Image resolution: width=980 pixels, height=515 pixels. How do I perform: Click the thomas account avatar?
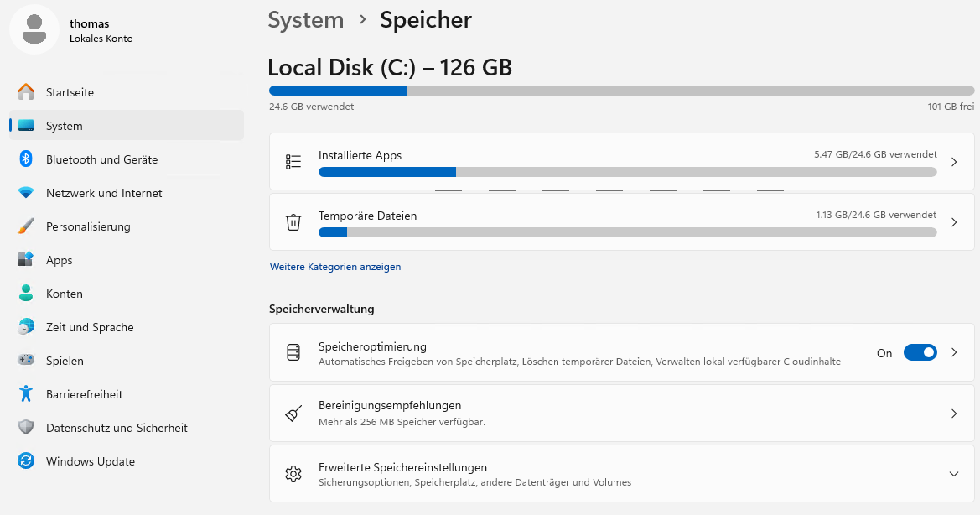34,29
